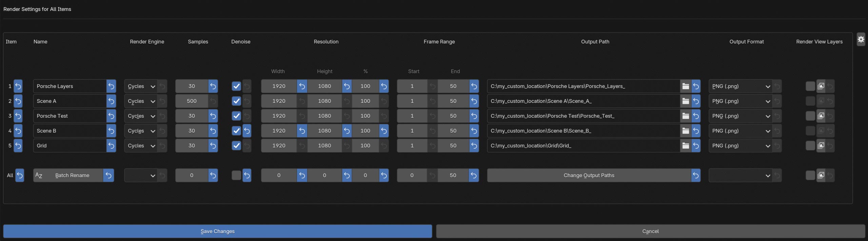The width and height of the screenshot is (868, 241).
Task: Browse folder for Porsche Layers output path
Action: pos(685,86)
